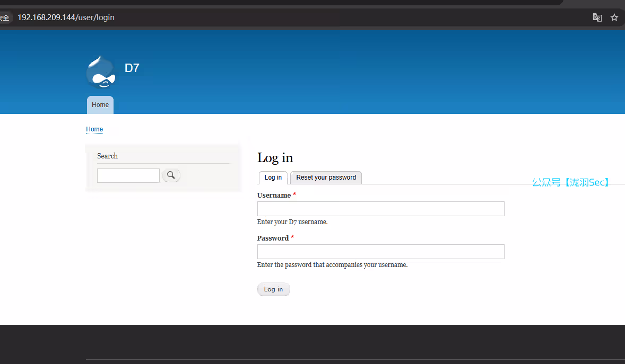Screen dimensions: 625x364
Task: Click the D7 site name link
Action: [132, 68]
